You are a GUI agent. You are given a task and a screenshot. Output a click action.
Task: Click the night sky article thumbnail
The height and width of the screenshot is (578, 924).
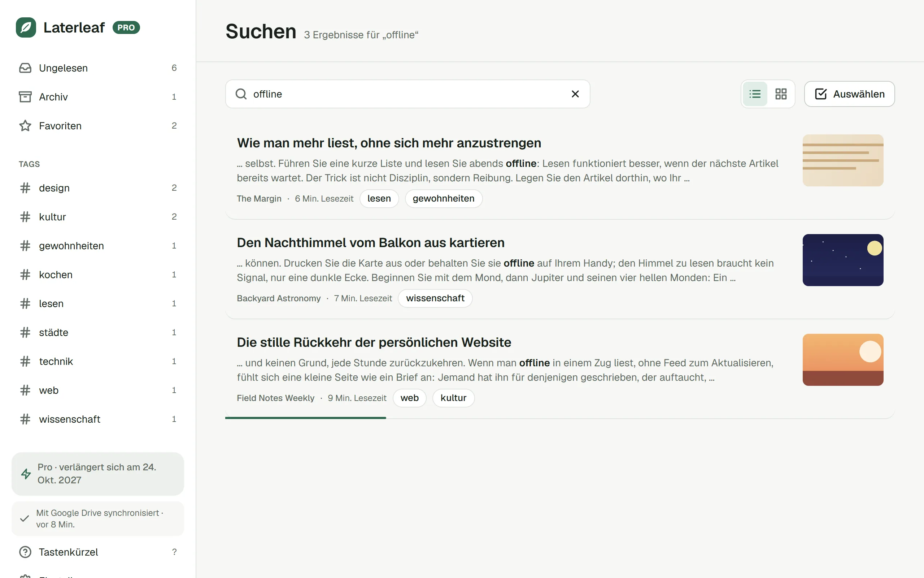point(843,260)
